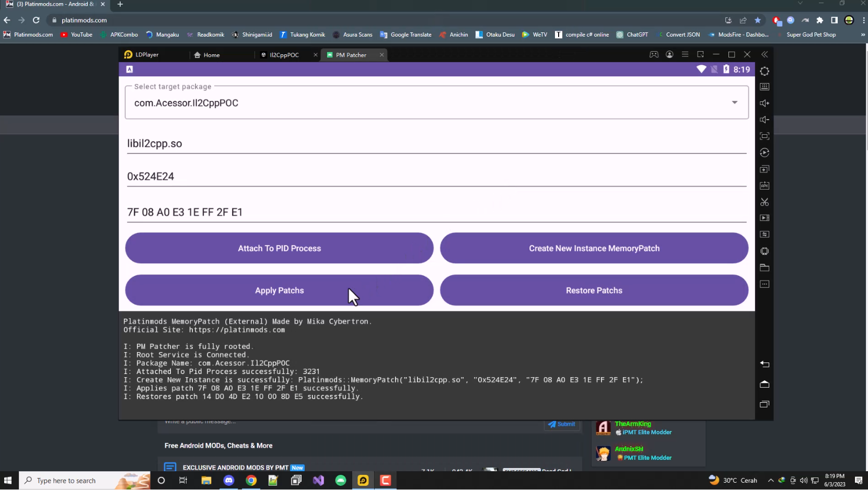Open the screen recorder icon
868x490 pixels.
[x=765, y=218]
